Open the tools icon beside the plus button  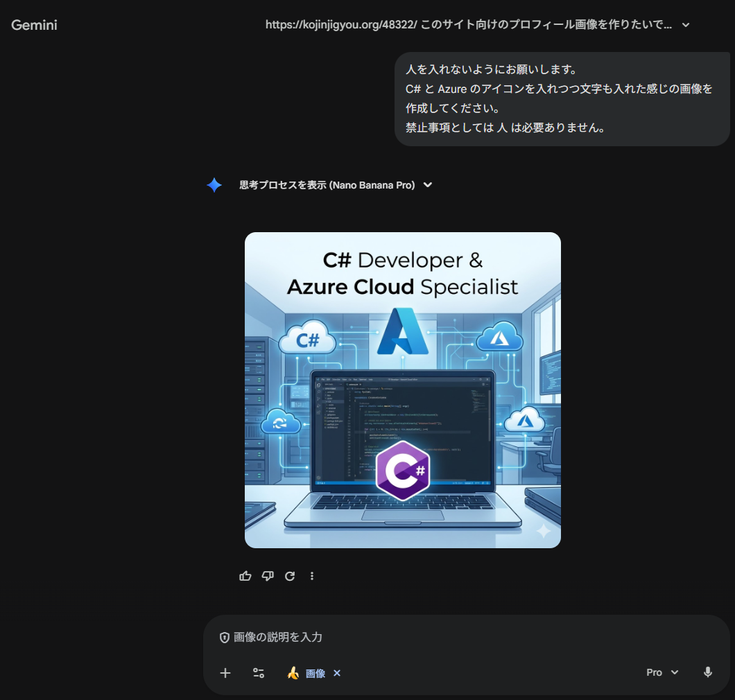pyautogui.click(x=258, y=672)
